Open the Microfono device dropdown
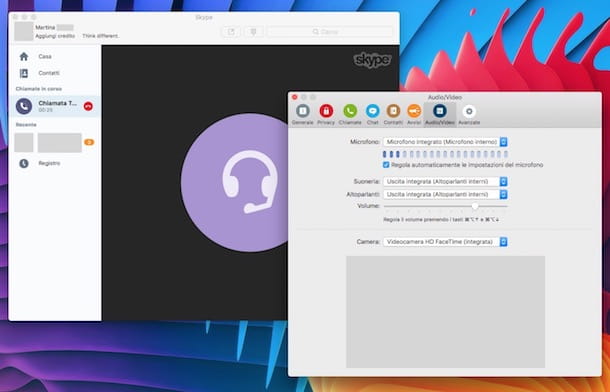Screen dimensions: 610x392 tap(445, 142)
